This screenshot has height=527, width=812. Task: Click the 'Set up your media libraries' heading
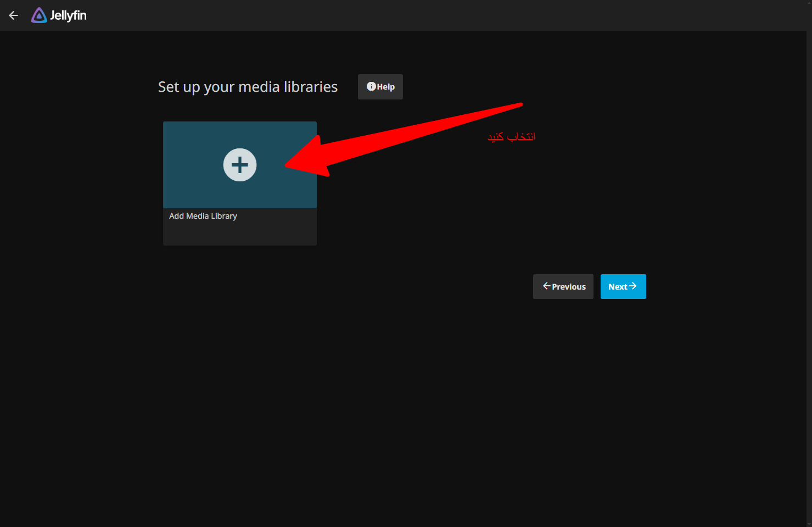248,87
